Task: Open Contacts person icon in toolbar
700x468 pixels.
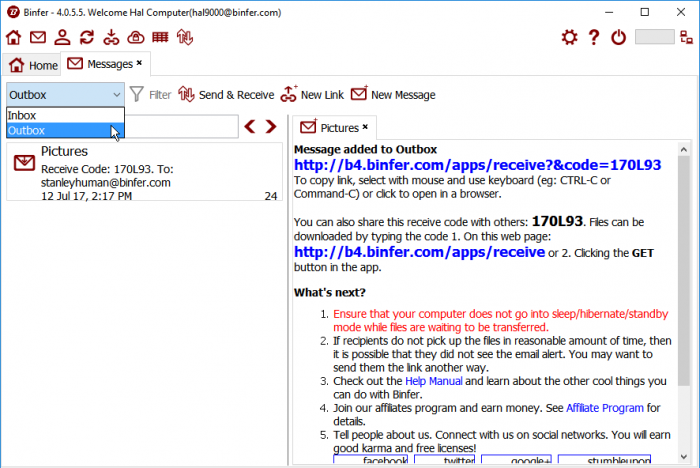Action: pos(62,38)
